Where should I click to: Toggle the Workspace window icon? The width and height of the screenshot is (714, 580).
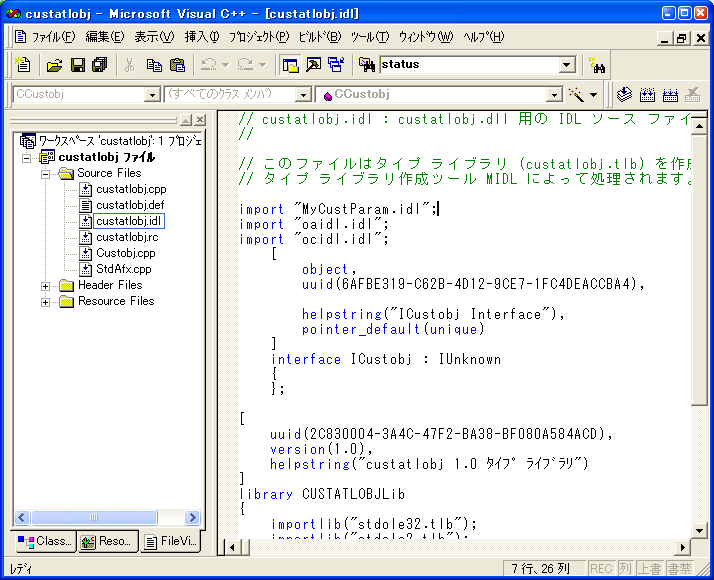click(x=290, y=65)
